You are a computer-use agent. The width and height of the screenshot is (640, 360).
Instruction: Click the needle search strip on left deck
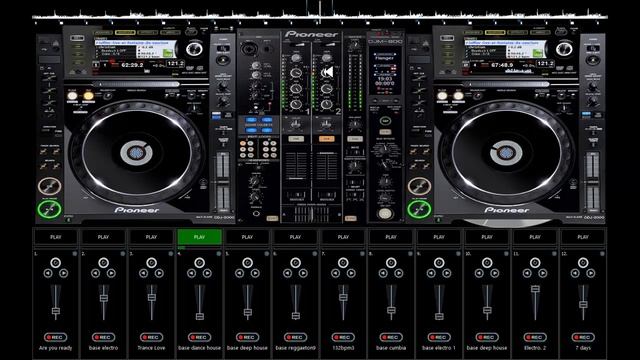[x=138, y=84]
